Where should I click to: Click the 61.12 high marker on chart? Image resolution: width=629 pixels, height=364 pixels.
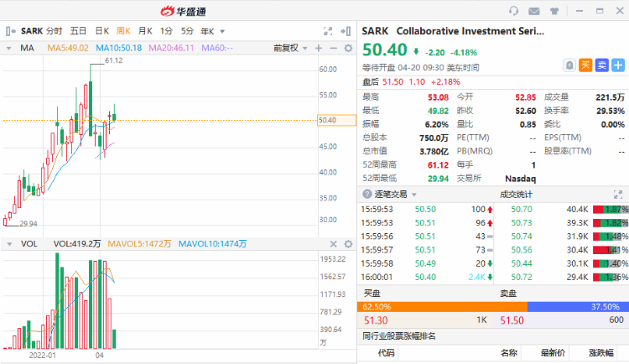[113, 60]
